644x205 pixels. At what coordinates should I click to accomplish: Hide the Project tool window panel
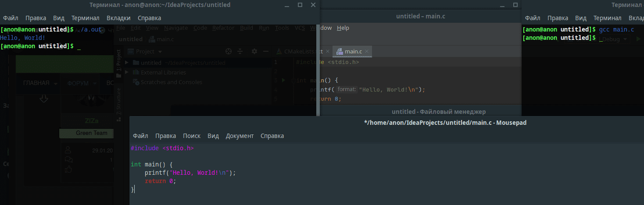[265, 51]
